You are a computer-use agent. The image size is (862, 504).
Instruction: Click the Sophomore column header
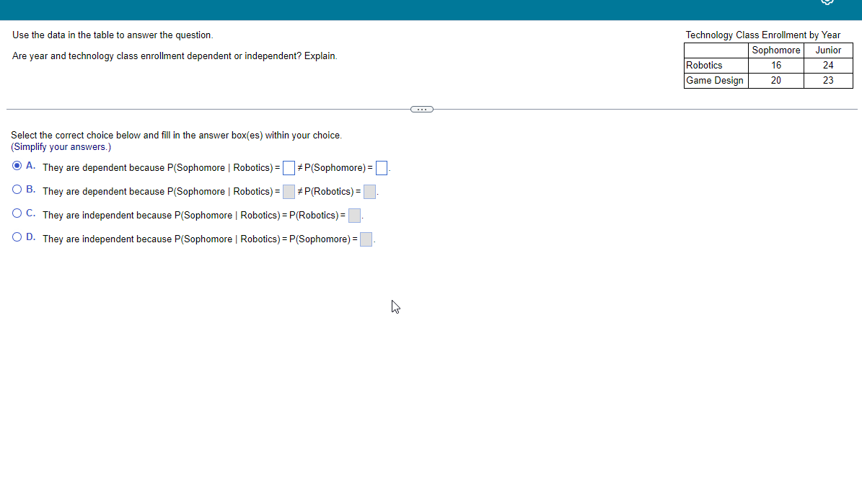[x=775, y=50]
